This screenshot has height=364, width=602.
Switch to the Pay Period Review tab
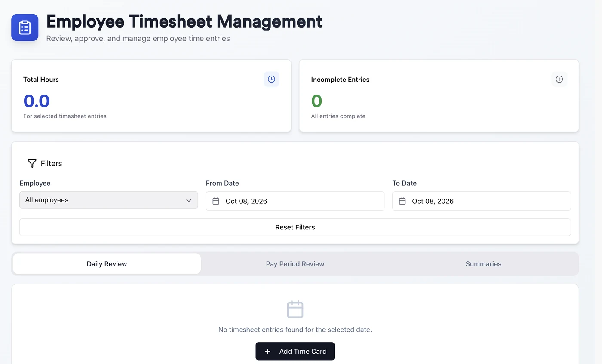(x=295, y=264)
